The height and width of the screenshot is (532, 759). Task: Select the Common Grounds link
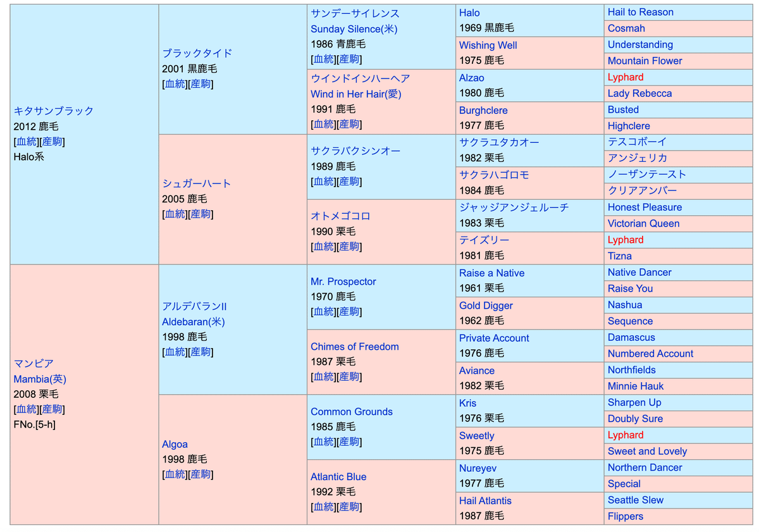[351, 412]
